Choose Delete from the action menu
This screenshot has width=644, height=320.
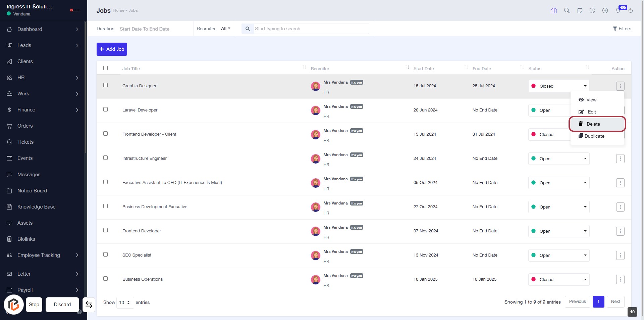click(x=593, y=124)
